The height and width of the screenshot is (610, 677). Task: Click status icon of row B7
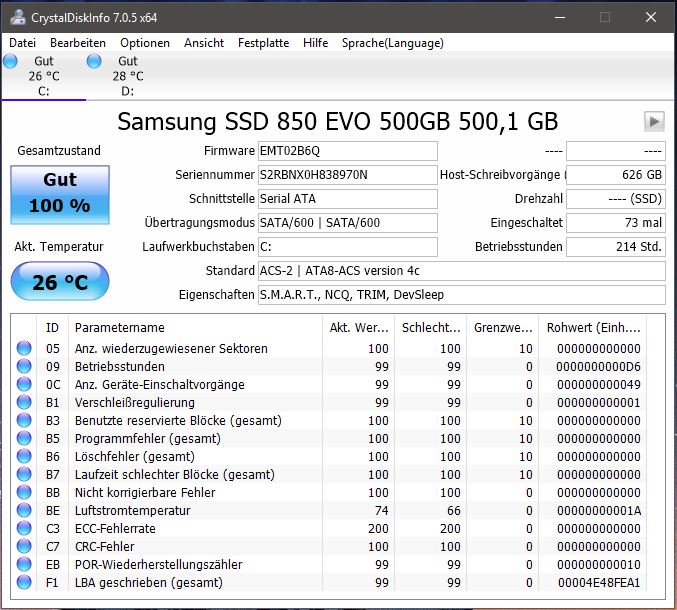24,474
